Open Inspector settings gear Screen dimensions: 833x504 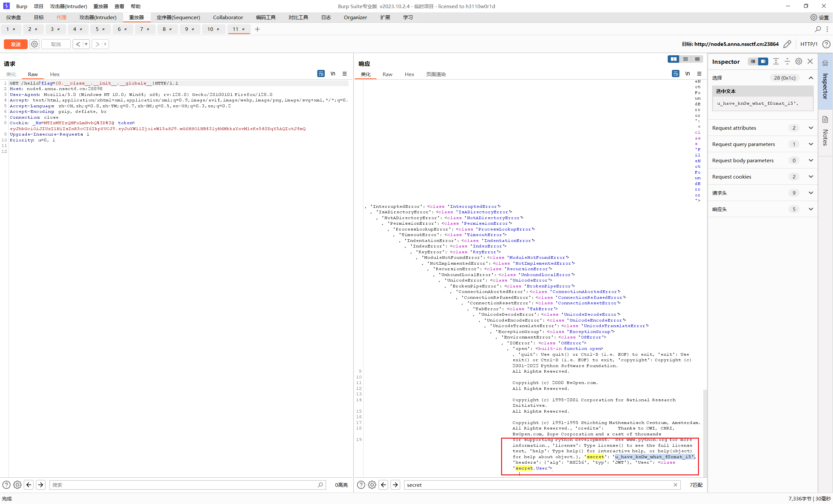click(x=799, y=61)
